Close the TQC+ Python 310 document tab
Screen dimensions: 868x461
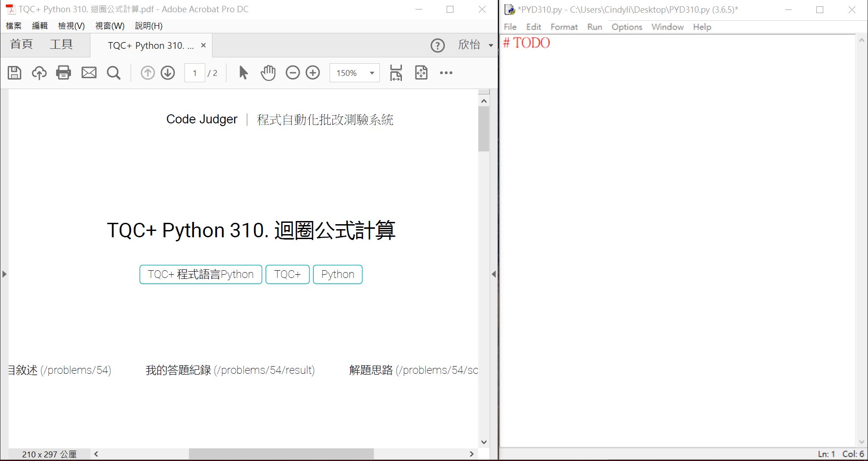(203, 45)
